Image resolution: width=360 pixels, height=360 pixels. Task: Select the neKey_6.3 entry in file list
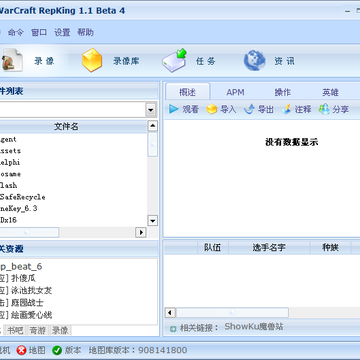point(19,209)
